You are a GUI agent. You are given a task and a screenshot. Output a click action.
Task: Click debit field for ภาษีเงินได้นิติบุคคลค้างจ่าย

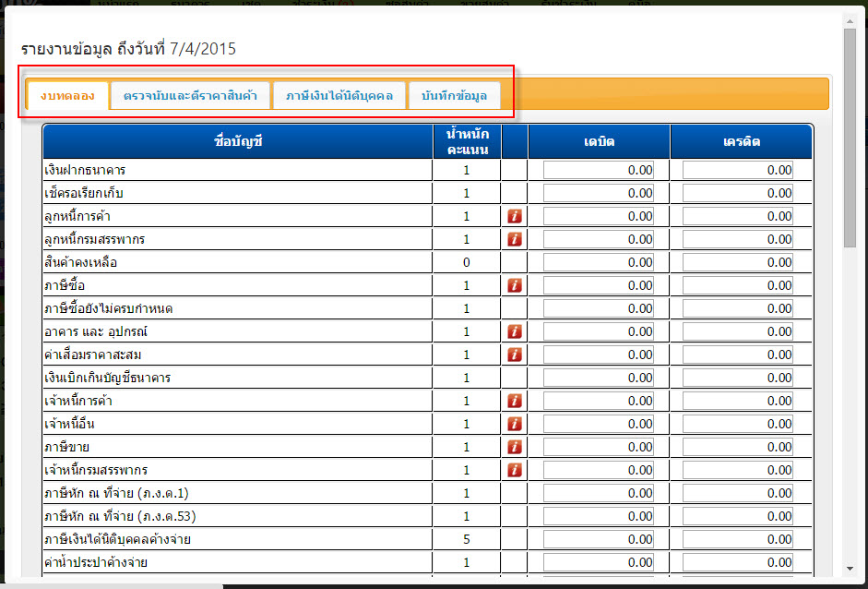[x=599, y=539]
